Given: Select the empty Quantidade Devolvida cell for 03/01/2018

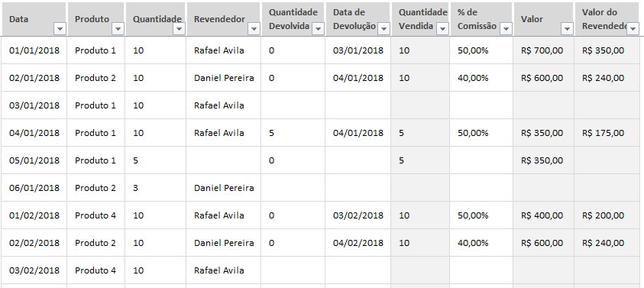Looking at the screenshot, I should (293, 105).
